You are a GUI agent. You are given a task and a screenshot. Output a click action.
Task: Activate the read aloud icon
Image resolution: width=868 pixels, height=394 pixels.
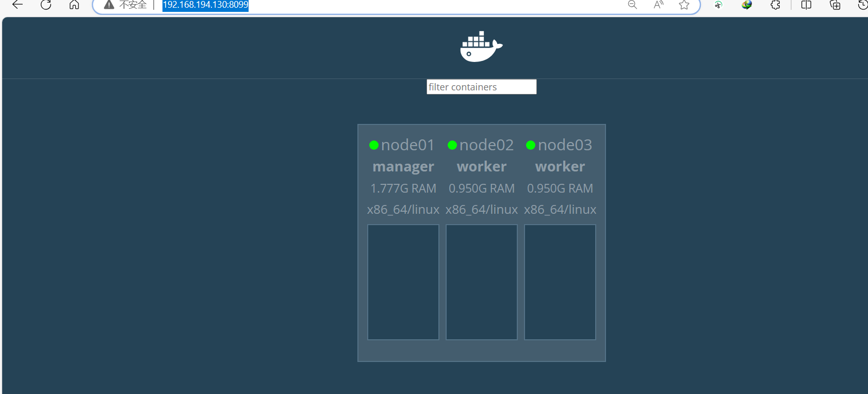coord(658,5)
